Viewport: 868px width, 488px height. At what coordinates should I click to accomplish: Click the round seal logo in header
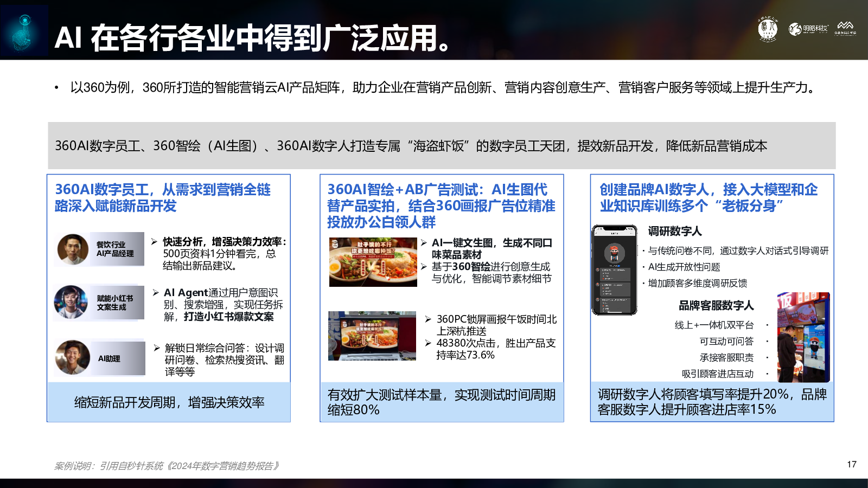768,29
